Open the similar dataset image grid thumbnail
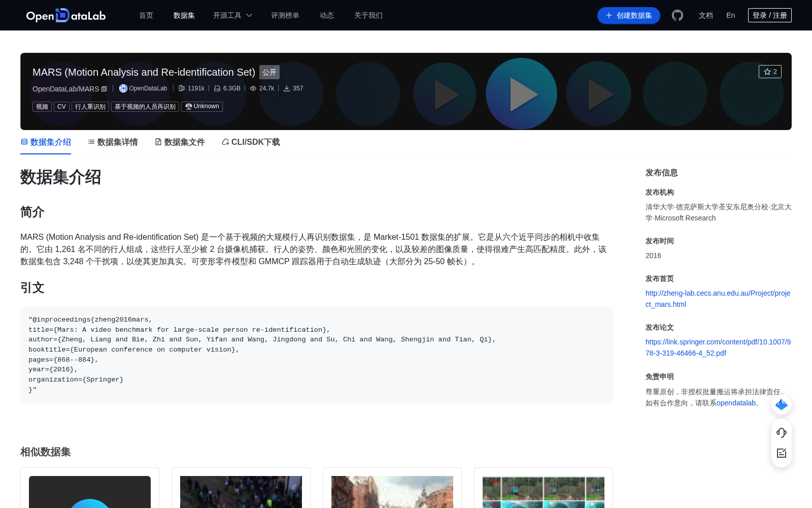 [544, 492]
